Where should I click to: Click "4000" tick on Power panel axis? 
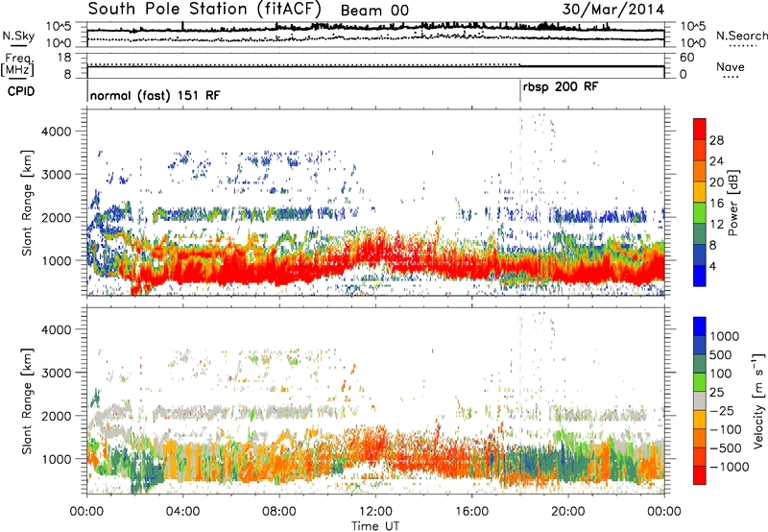tap(57, 132)
